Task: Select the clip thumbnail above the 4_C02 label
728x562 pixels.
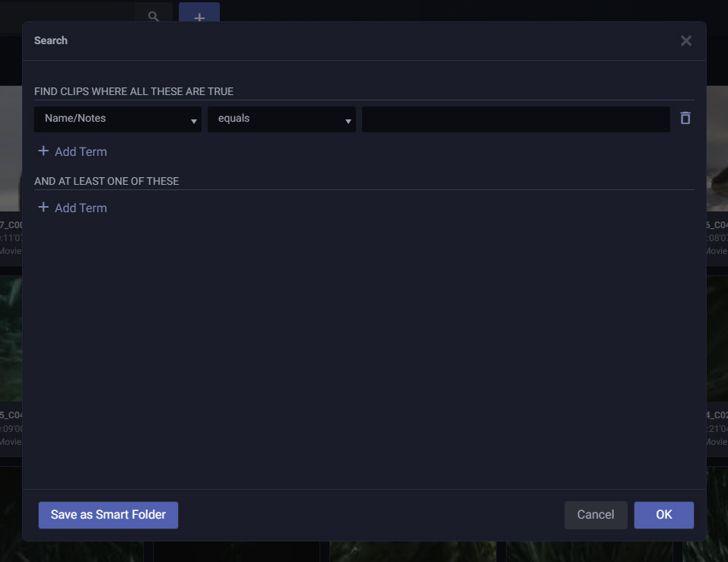Action: [x=717, y=338]
